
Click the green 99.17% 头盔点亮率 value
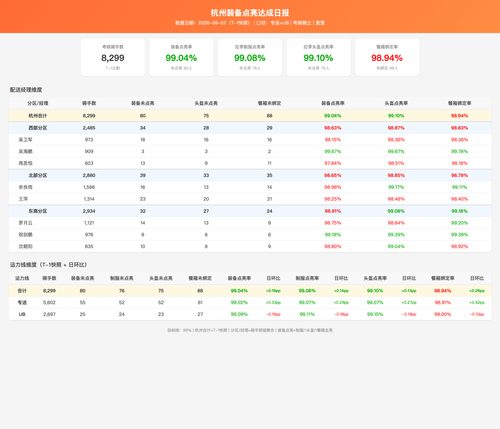(396, 187)
